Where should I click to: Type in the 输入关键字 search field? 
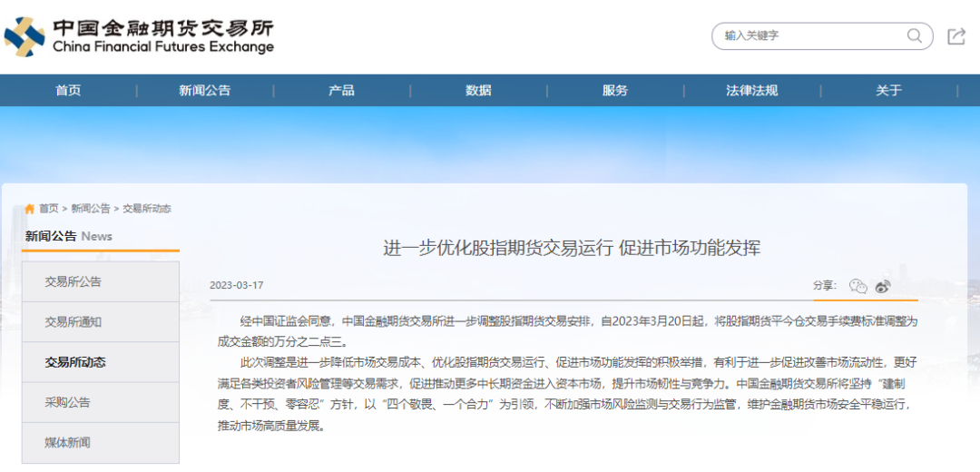point(808,35)
